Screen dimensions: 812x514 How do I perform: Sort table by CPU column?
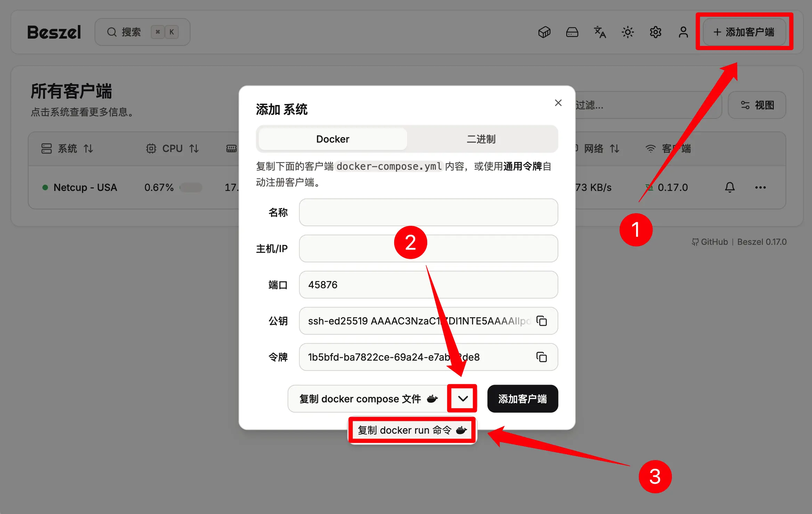(x=172, y=149)
